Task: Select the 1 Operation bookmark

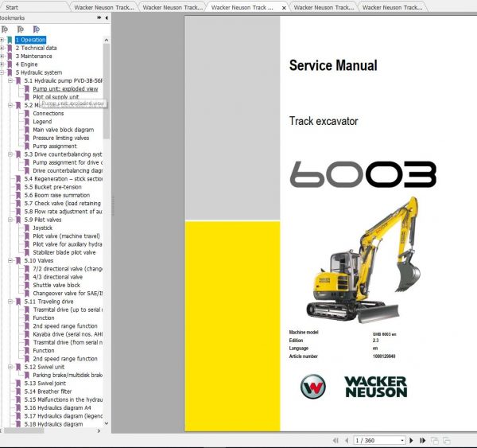Action: (30, 40)
